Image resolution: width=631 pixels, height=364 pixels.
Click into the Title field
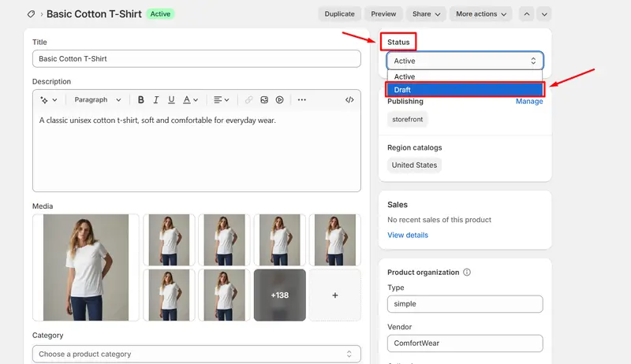click(x=196, y=58)
